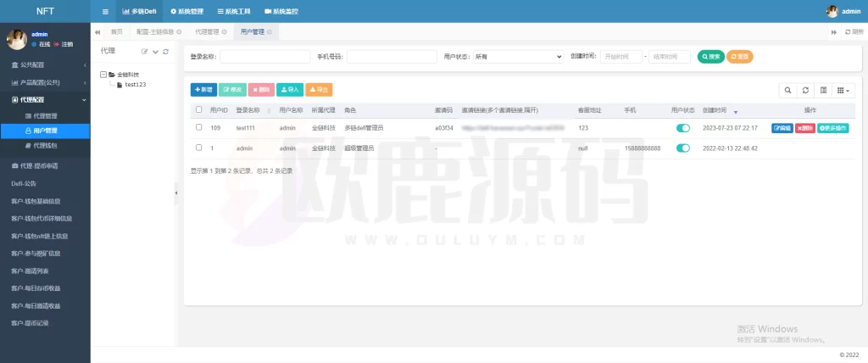Open 客户-提币记录 in the sidebar
The image size is (868, 363).
pos(45,323)
